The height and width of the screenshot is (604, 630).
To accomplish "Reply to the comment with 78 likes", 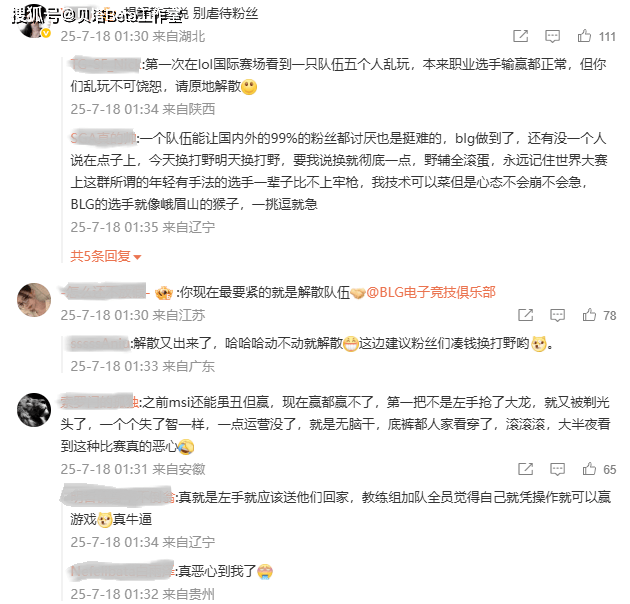I will pyautogui.click(x=557, y=315).
